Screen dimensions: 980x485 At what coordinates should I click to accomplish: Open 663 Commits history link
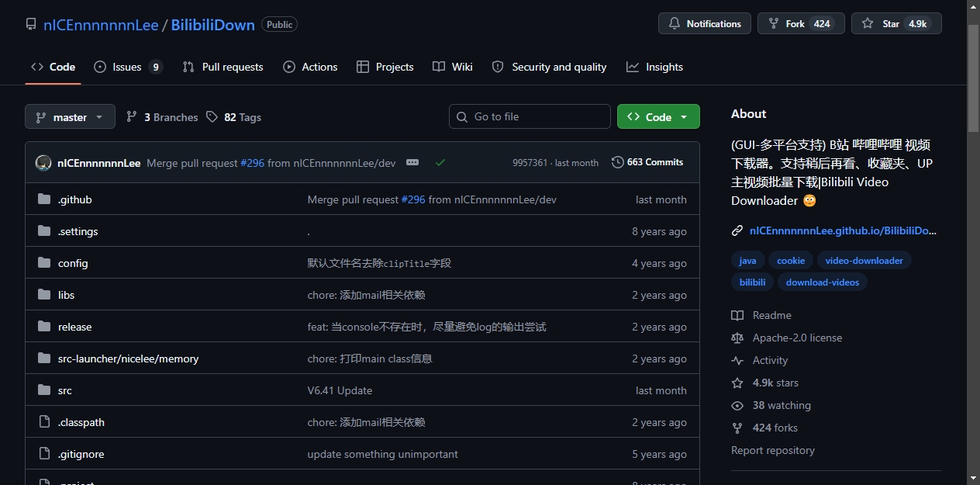[647, 162]
